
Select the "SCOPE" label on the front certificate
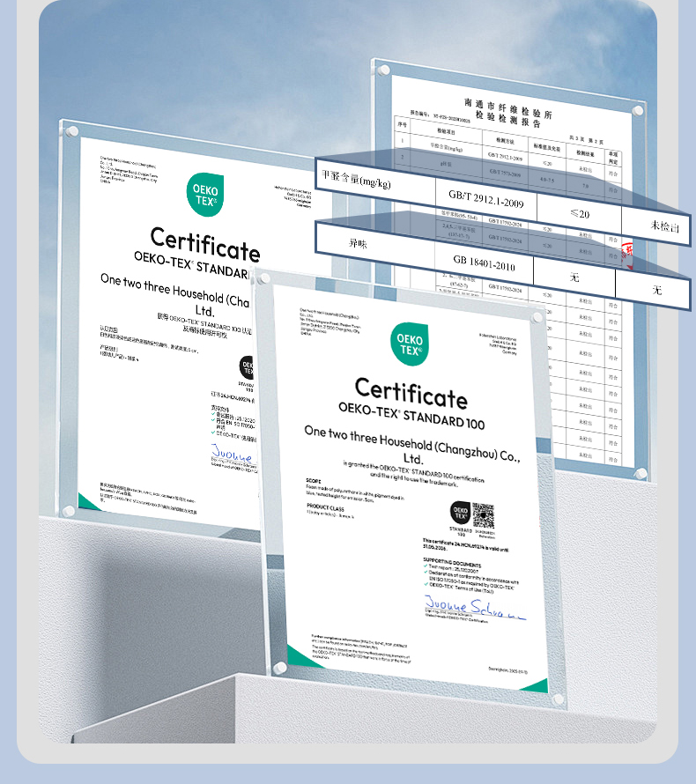[x=314, y=480]
